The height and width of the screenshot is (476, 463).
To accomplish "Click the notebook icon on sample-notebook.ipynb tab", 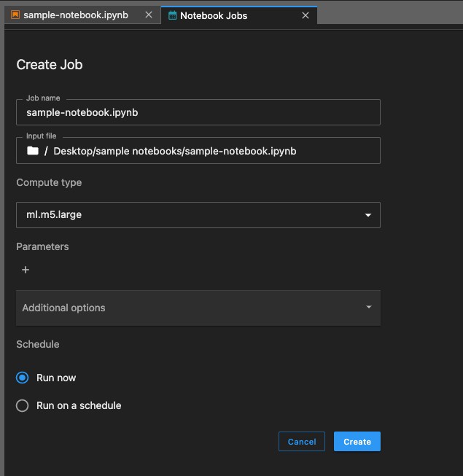I will [x=15, y=15].
